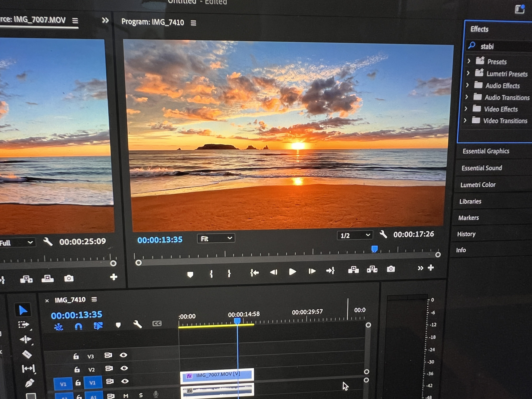Expand the Audio Effects folder
Viewport: 532px width, 399px height.
[467, 85]
